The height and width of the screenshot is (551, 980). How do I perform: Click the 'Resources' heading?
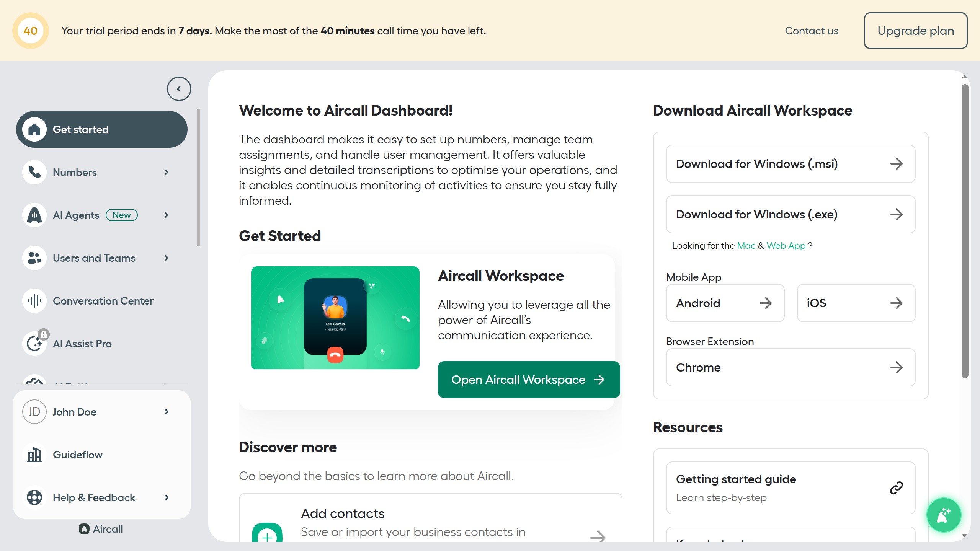[688, 427]
